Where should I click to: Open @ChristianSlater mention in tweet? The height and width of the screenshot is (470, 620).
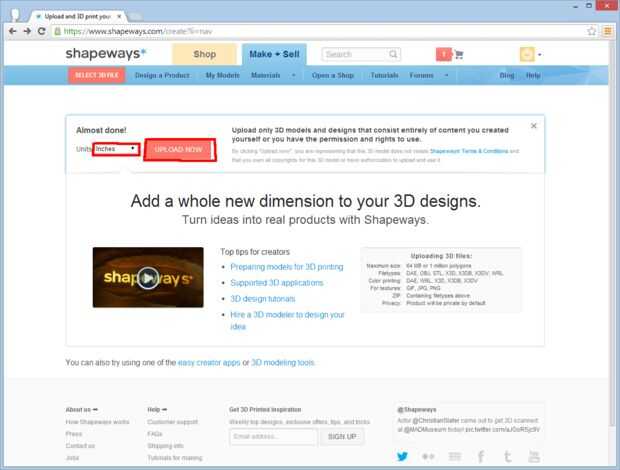point(436,420)
